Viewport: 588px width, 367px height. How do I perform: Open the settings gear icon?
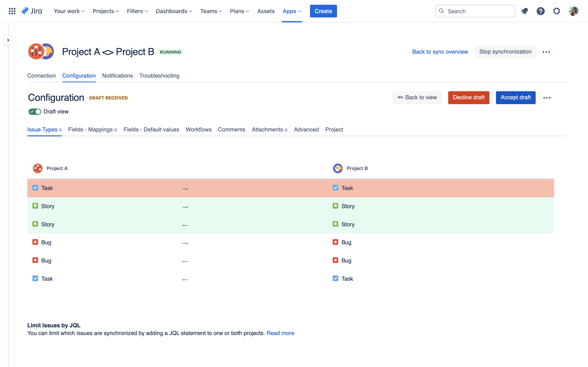click(556, 11)
